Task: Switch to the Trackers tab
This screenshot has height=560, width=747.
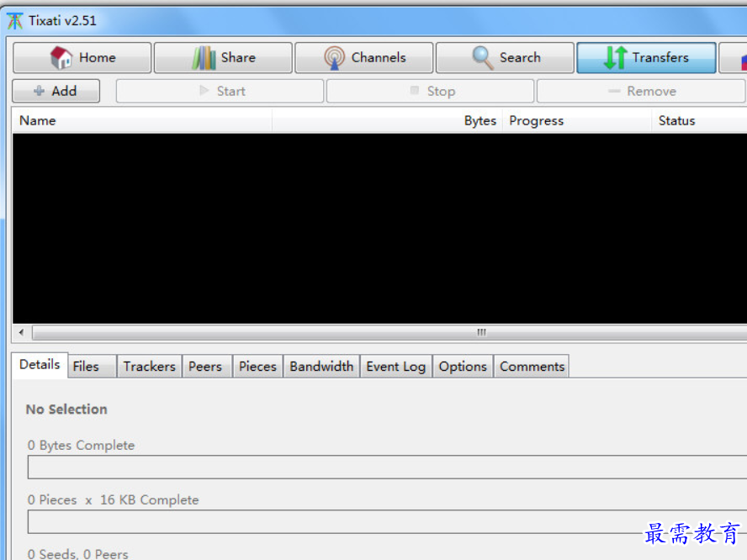Action: [150, 367]
